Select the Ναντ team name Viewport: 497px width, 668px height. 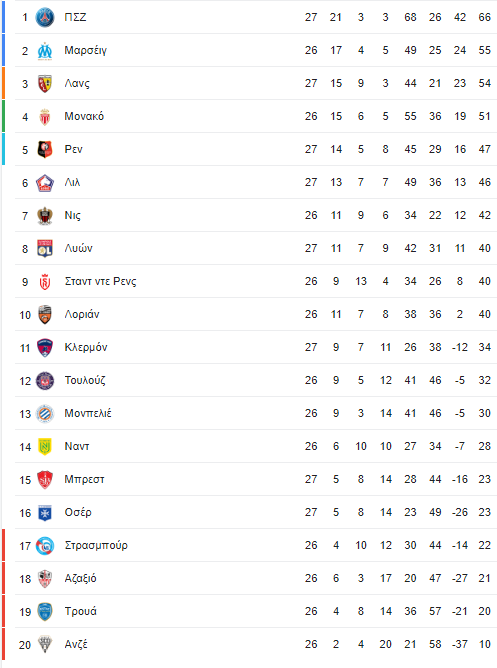click(x=77, y=446)
